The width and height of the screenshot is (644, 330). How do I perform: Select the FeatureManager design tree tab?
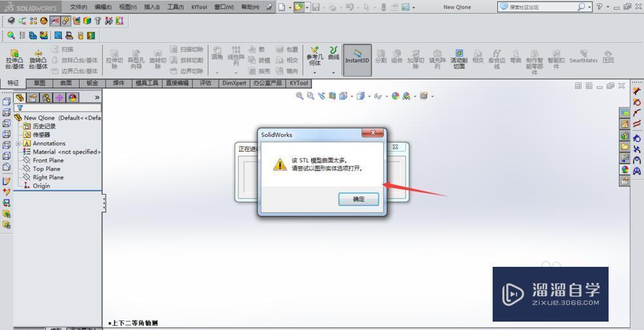(x=20, y=97)
